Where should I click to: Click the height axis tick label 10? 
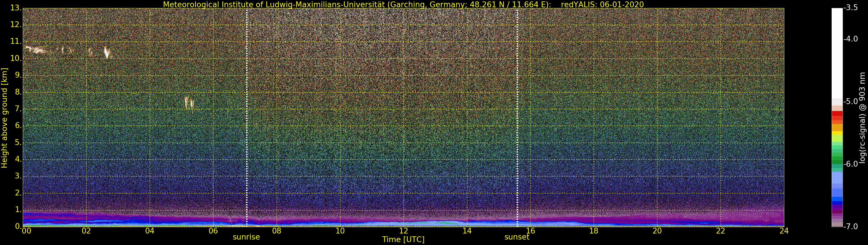[16, 58]
